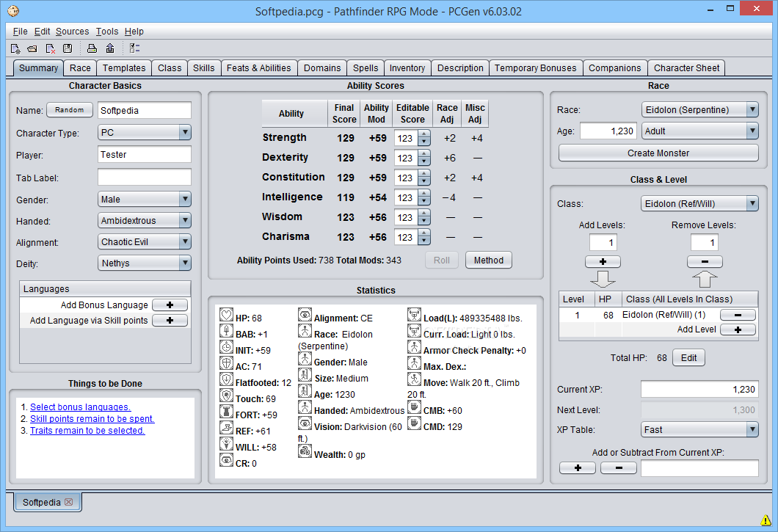
Task: Open Traits remain to be selected link
Action: 87,431
